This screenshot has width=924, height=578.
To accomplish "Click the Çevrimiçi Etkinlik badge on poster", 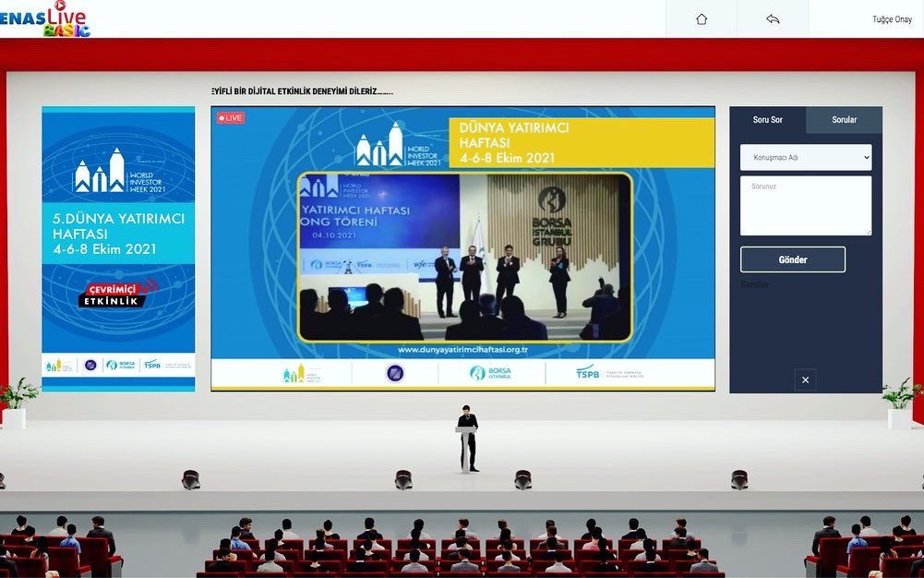I will [x=116, y=294].
